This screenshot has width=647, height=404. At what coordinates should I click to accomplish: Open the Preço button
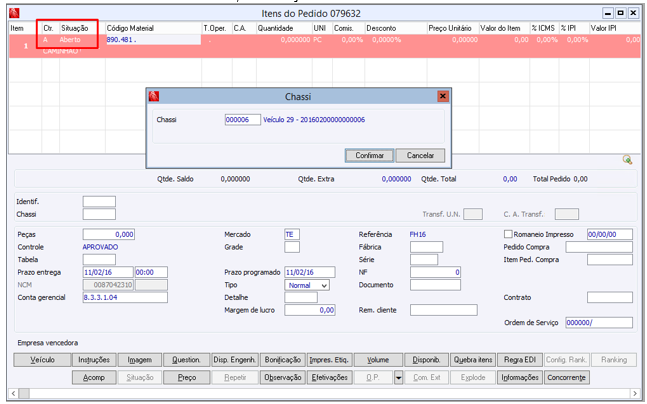(x=187, y=378)
